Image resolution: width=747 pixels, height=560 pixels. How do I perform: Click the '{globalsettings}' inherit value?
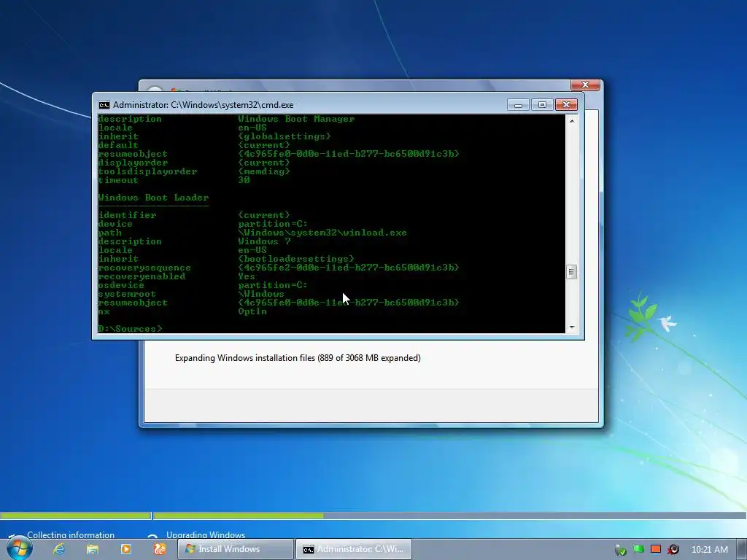point(285,136)
